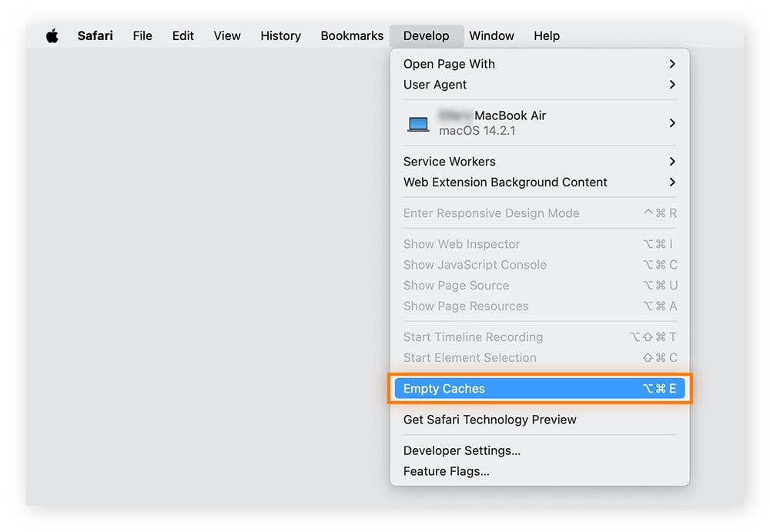Choose Open Page With
The height and width of the screenshot is (532, 770).
540,64
